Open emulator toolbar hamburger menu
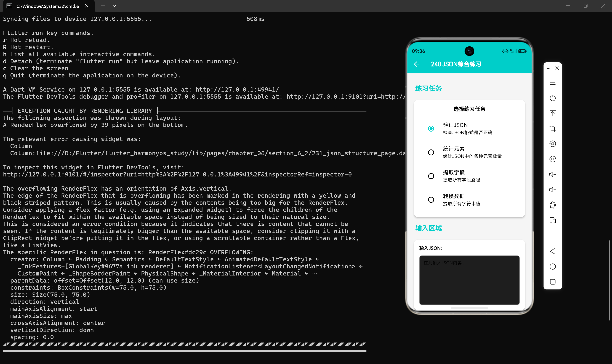The height and width of the screenshot is (364, 612). click(552, 82)
